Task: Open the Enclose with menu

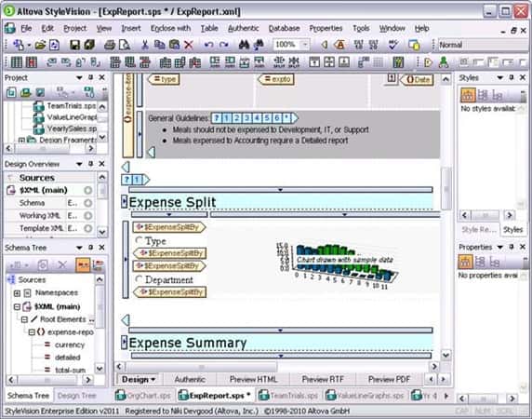Action: coord(170,29)
